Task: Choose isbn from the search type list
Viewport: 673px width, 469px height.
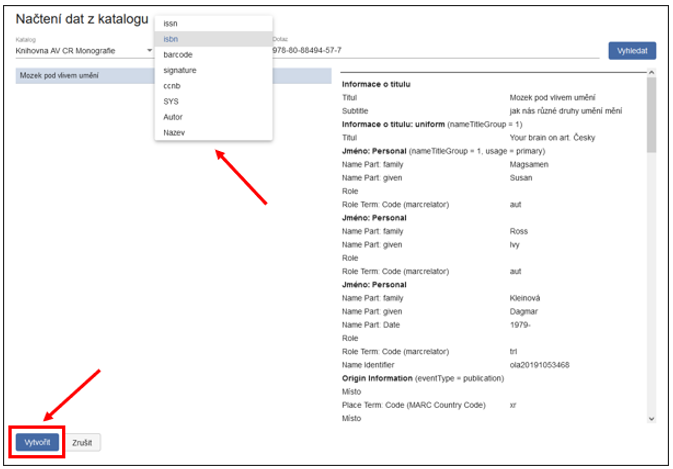Action: click(171, 39)
